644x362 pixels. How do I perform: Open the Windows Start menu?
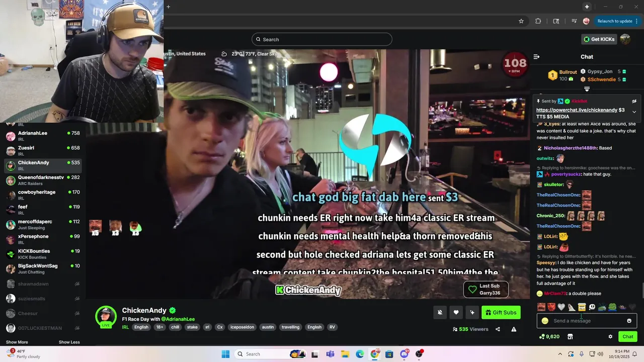coord(225,354)
